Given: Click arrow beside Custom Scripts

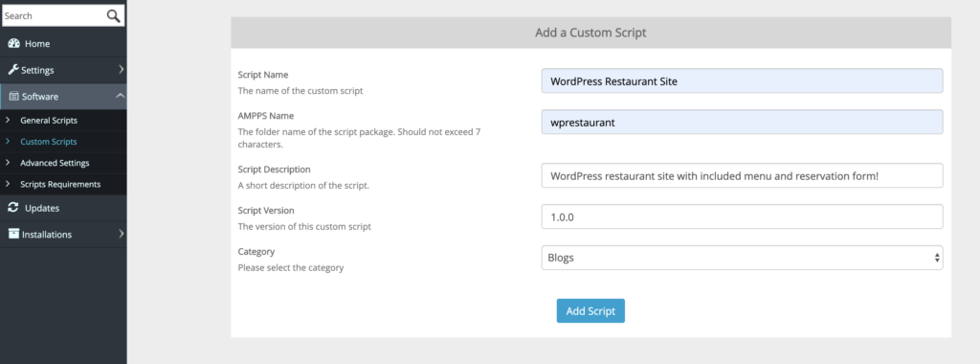Looking at the screenshot, I should (8, 142).
